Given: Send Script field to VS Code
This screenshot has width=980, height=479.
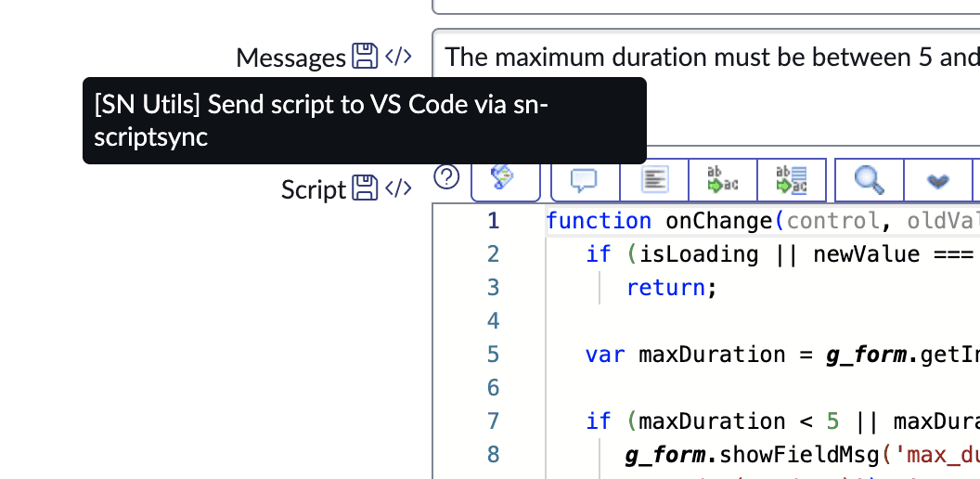Looking at the screenshot, I should [x=398, y=188].
